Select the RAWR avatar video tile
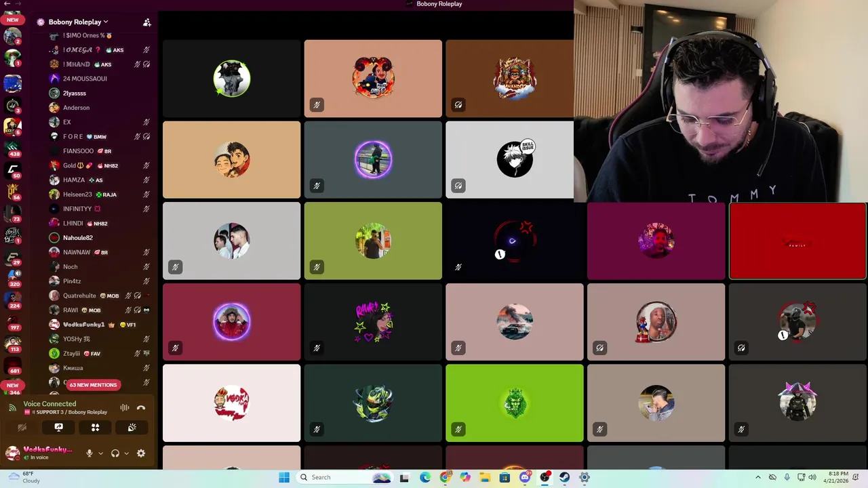The image size is (868, 488). [x=373, y=322]
